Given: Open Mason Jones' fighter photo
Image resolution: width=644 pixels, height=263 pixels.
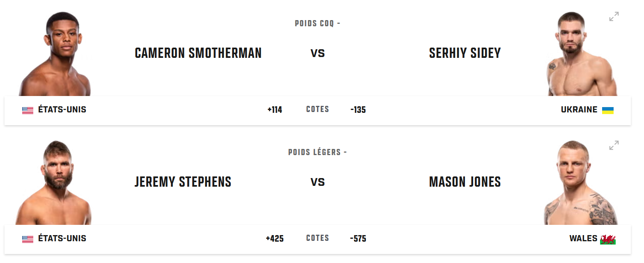Looking at the screenshot, I should pyautogui.click(x=580, y=183).
